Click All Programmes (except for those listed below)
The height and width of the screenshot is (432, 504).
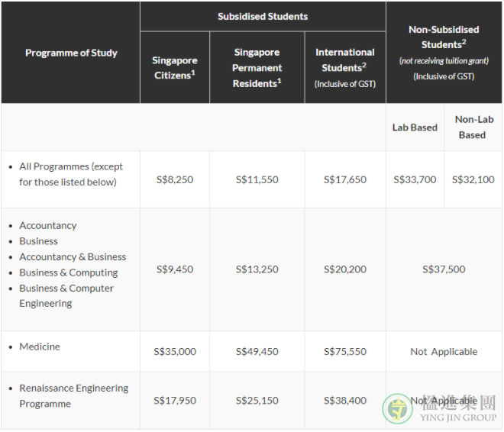pos(71,174)
